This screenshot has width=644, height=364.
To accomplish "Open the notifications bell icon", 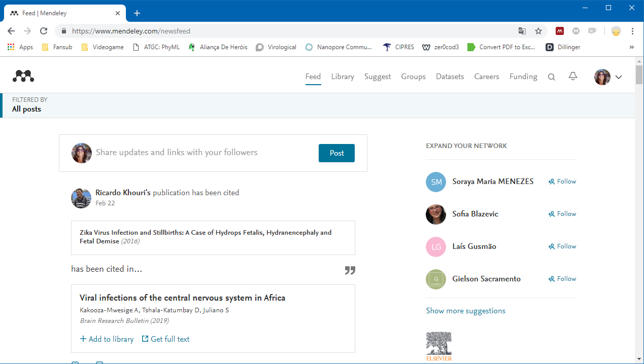I will tap(573, 76).
